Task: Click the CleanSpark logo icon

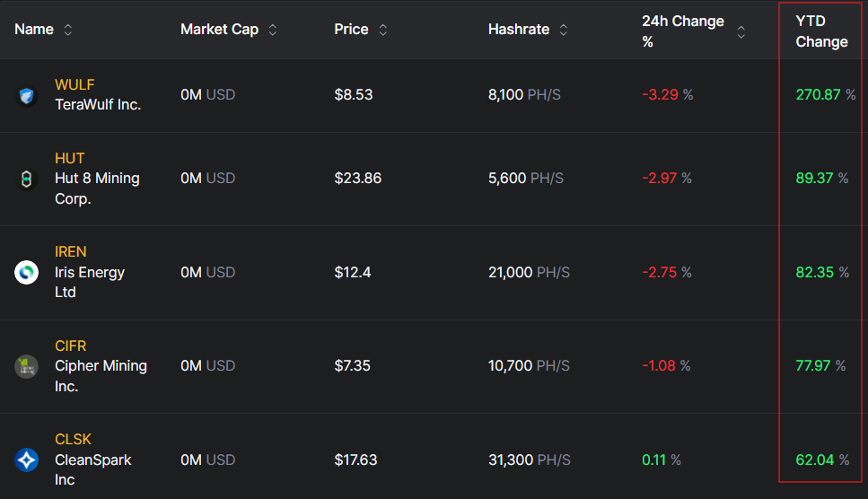Action: (x=27, y=460)
